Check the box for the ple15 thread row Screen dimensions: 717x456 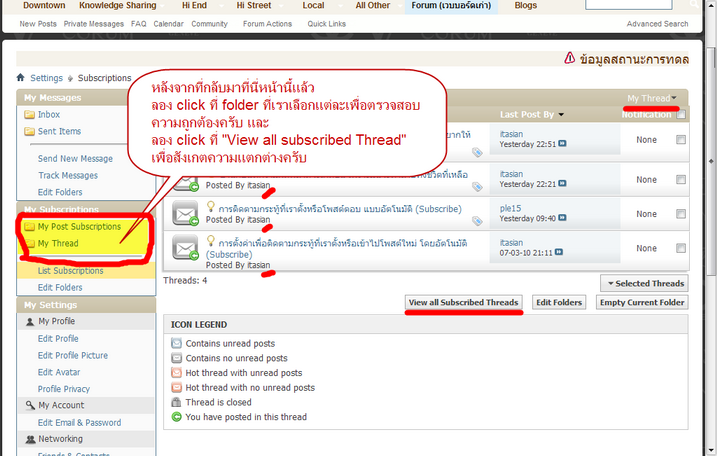click(x=681, y=209)
